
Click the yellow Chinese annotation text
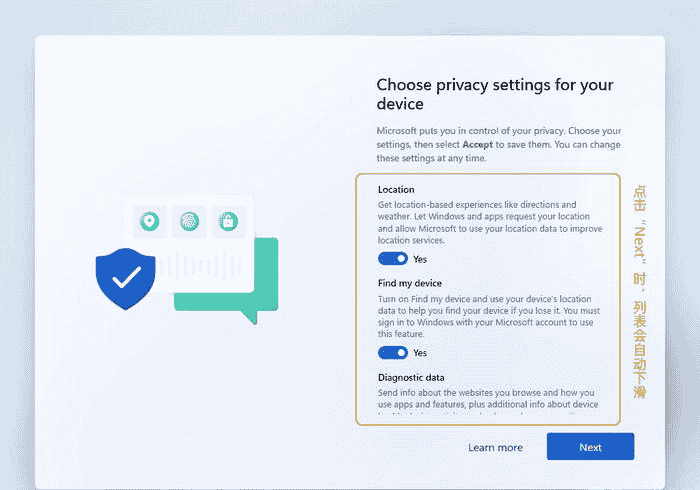[640, 292]
